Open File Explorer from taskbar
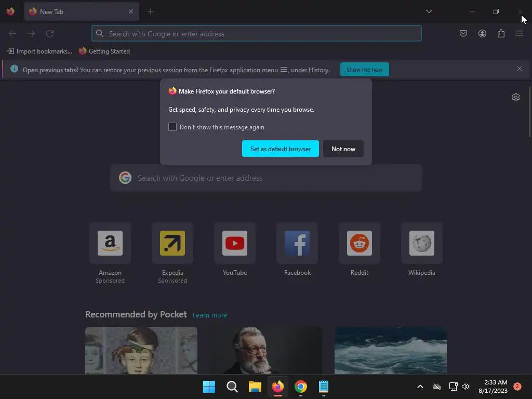The image size is (532, 399). (x=255, y=387)
